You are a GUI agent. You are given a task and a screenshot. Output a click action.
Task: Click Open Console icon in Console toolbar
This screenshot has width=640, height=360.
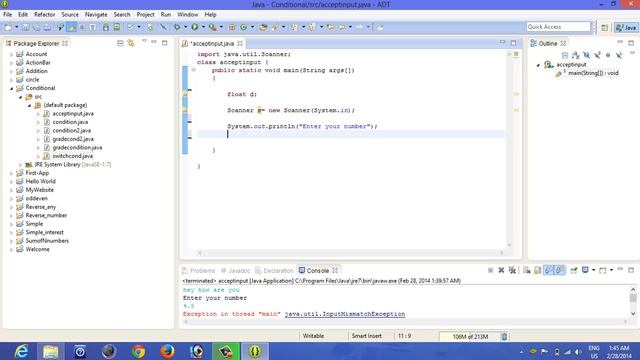pyautogui.click(x=603, y=270)
